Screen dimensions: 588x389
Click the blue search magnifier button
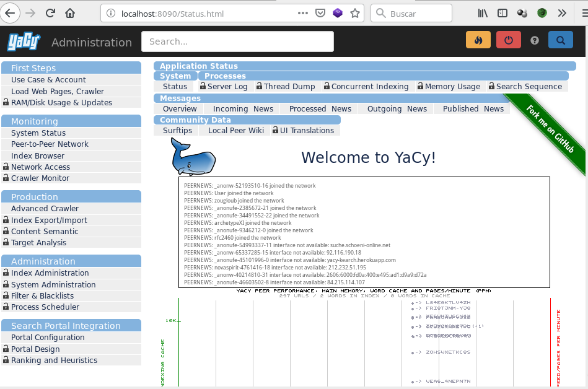click(x=560, y=40)
